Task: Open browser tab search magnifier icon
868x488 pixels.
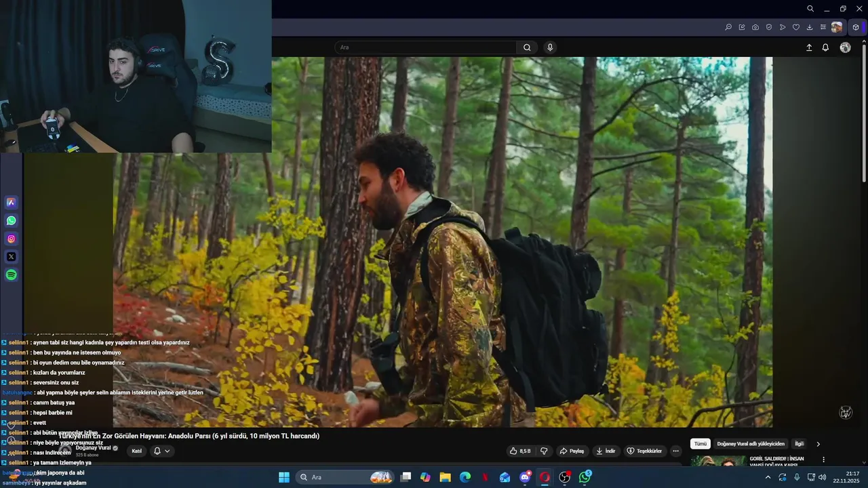Action: coord(810,9)
